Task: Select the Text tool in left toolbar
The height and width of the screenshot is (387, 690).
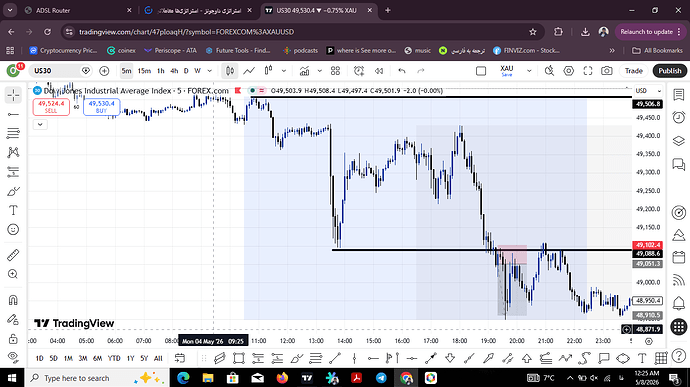Action: point(13,210)
